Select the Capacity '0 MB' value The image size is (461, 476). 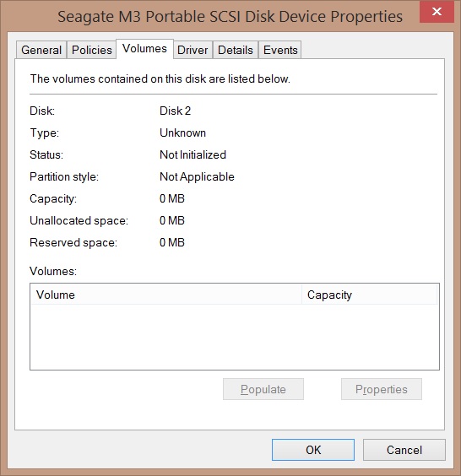click(172, 198)
